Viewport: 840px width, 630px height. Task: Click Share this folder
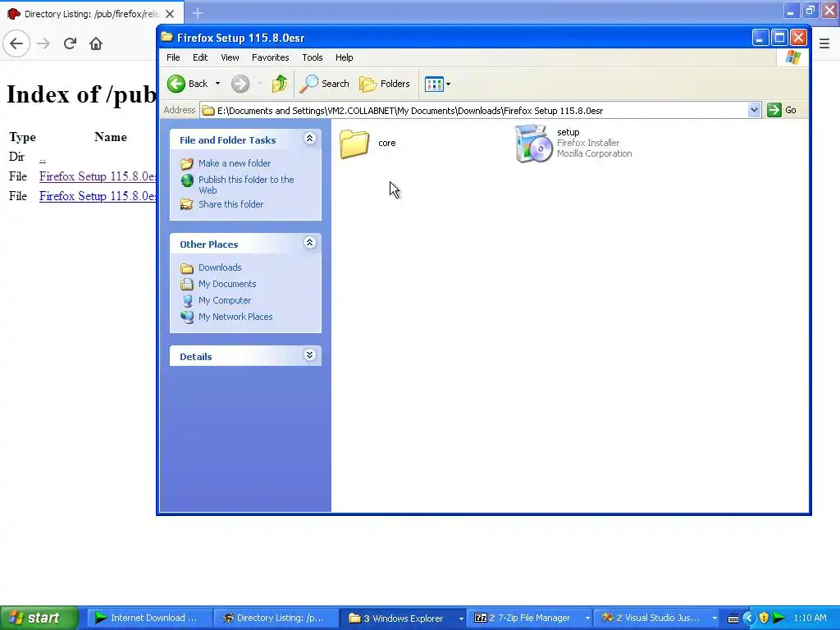pos(231,204)
